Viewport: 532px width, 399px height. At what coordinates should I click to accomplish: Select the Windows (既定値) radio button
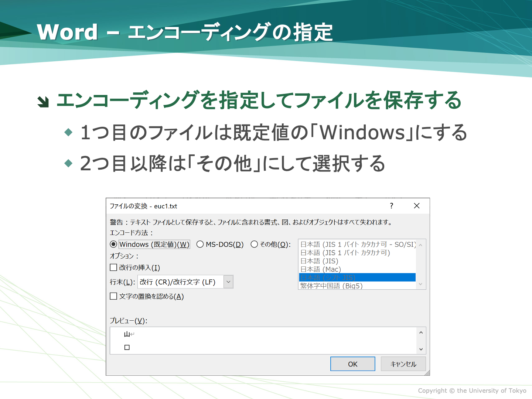(x=114, y=244)
